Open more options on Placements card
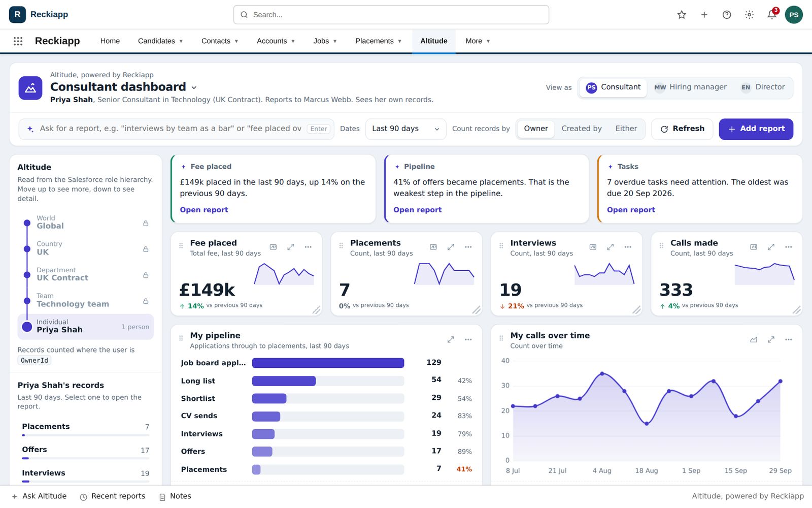This screenshot has width=812, height=508. [468, 247]
